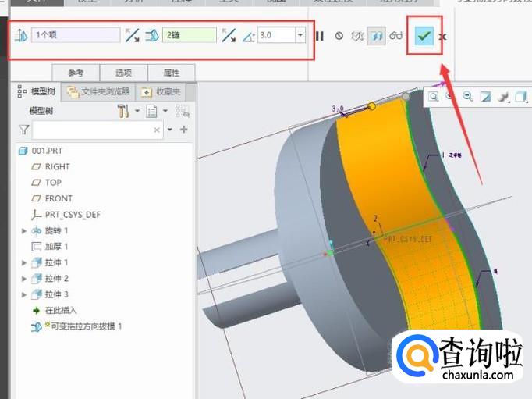Select the 拉伸 3 feature
The width and height of the screenshot is (532, 399).
coord(50,294)
